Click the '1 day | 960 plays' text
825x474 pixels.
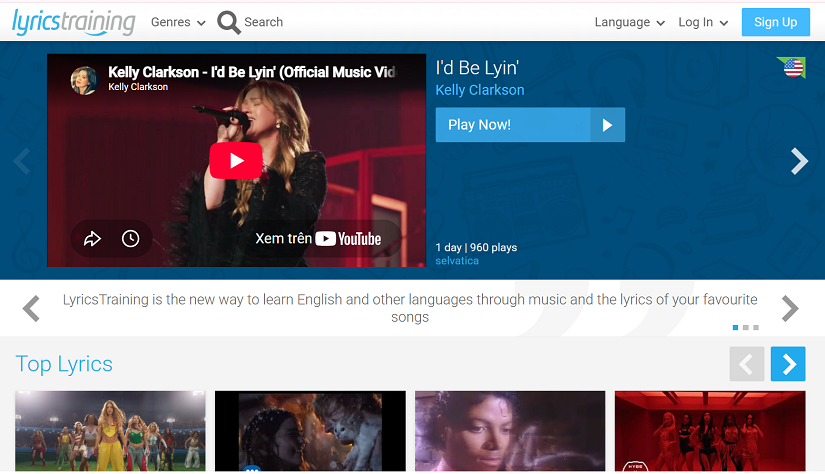click(x=476, y=247)
